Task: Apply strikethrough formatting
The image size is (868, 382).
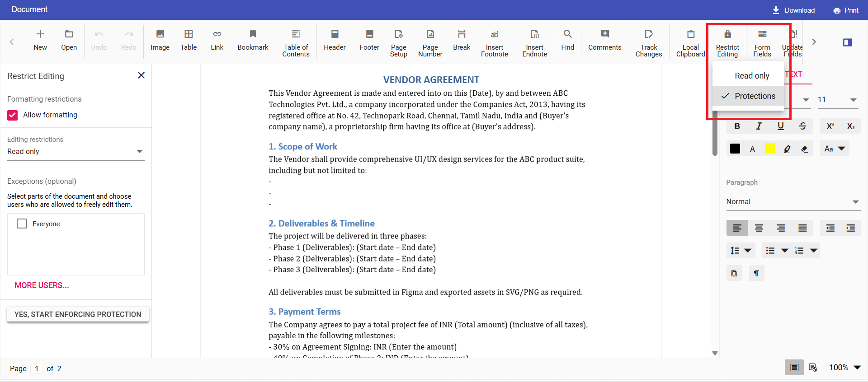Action: (x=802, y=126)
